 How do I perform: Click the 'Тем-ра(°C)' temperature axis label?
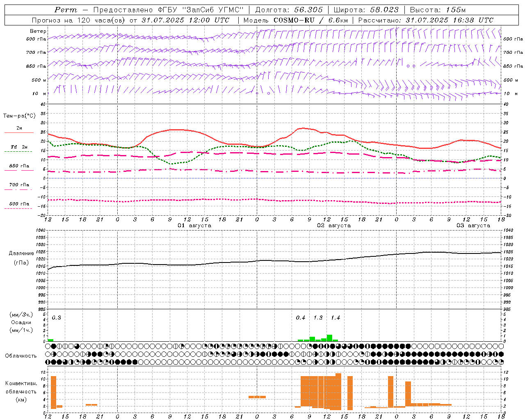click(x=19, y=116)
